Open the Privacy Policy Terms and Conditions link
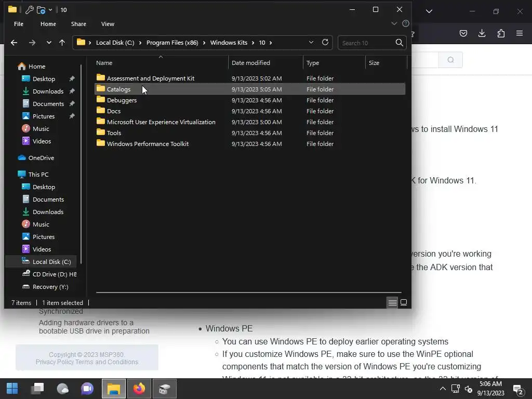The width and height of the screenshot is (532, 399). pyautogui.click(x=87, y=362)
